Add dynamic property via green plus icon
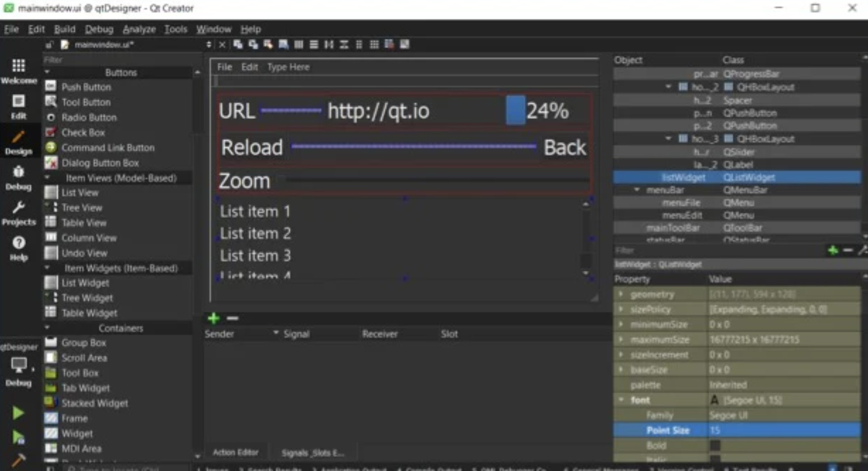Image resolution: width=868 pixels, height=471 pixels. (833, 250)
